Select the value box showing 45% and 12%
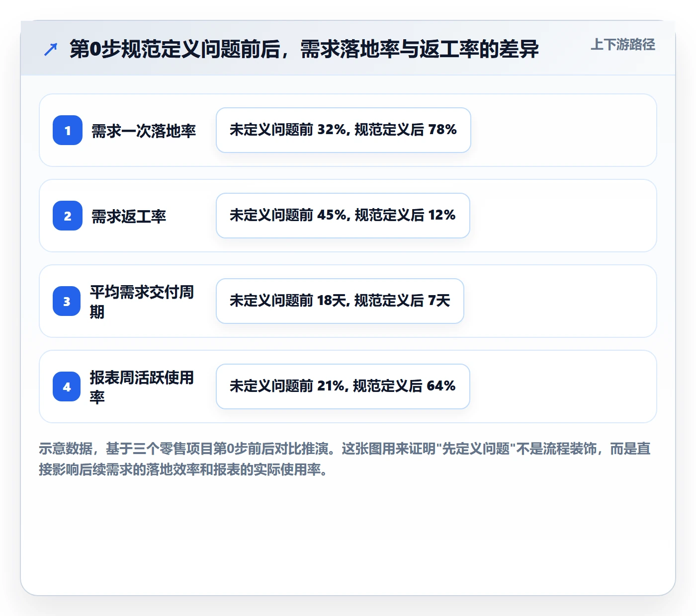 tap(343, 216)
